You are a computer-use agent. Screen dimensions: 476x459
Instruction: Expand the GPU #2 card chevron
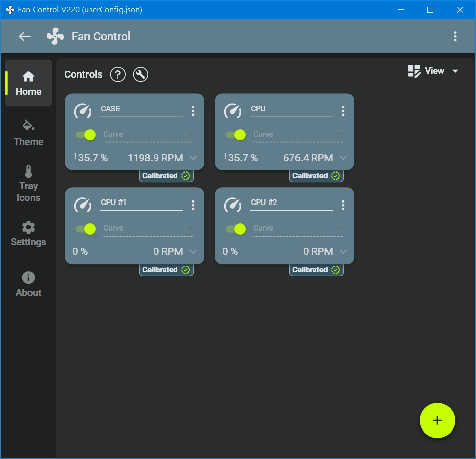[343, 251]
